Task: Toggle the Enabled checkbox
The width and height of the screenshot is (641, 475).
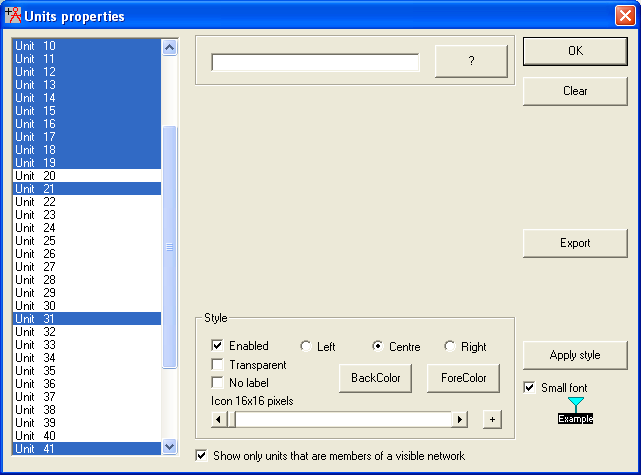Action: 217,345
